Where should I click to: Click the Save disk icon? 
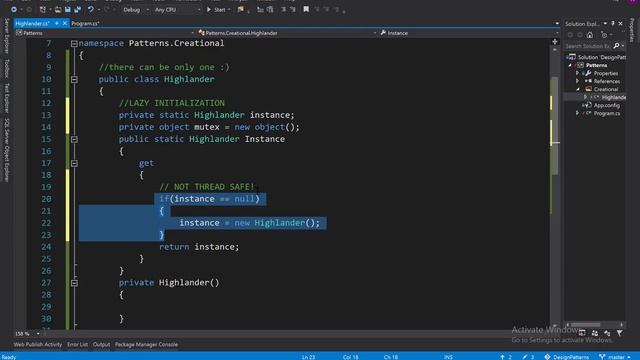[68, 9]
